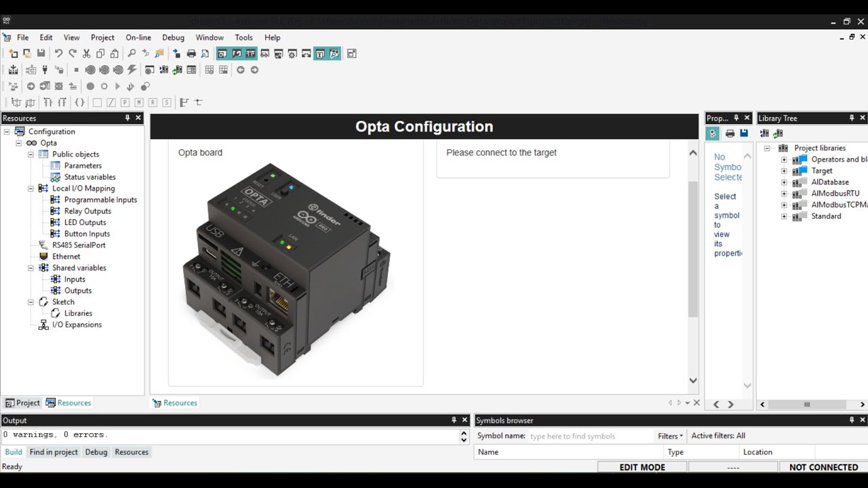Toggle the Workspace panel view button
This screenshot has height=488, width=868.
coord(222,54)
